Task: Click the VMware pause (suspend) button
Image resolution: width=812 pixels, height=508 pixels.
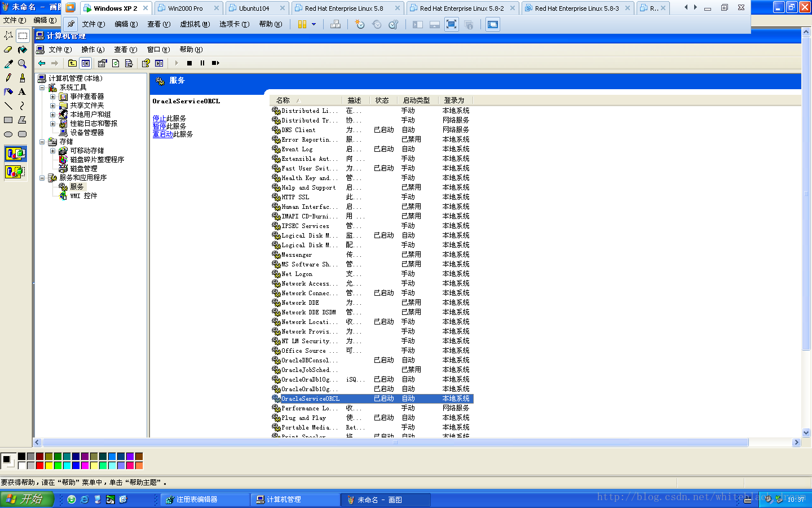Action: [x=302, y=24]
